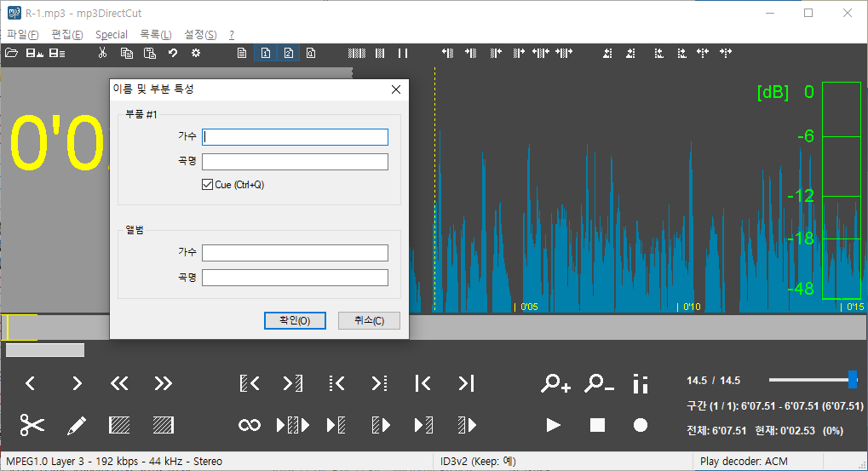Click the copy icon in the top toolbar
Image resolution: width=868 pixels, height=471 pixels.
point(126,53)
